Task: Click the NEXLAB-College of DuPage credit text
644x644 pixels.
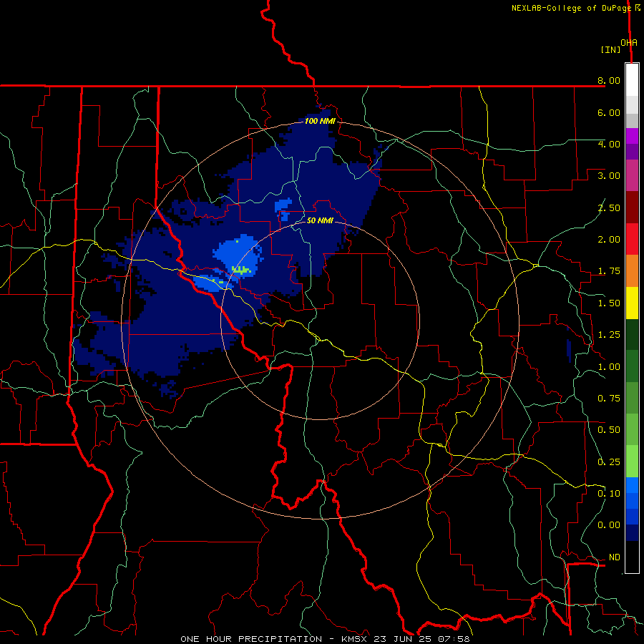Action: pyautogui.click(x=571, y=8)
